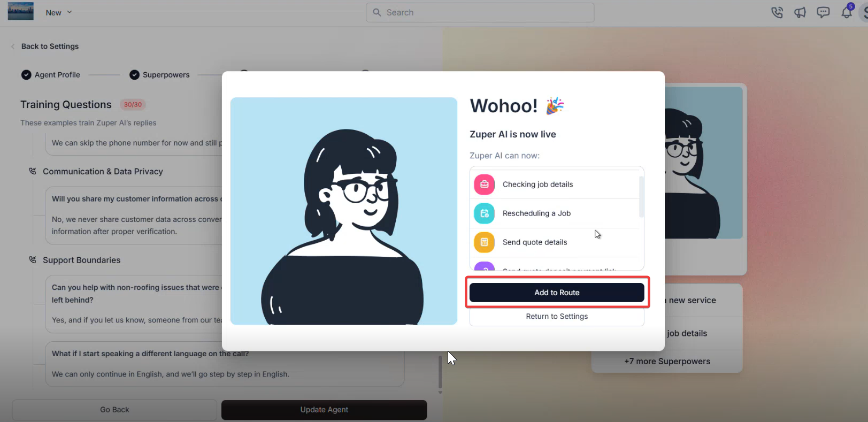Select Checking job details text
Screen dimensions: 868x422
[x=537, y=185]
